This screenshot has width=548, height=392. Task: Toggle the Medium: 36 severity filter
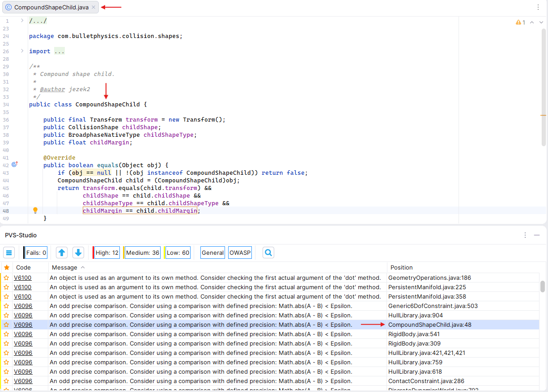click(x=142, y=253)
